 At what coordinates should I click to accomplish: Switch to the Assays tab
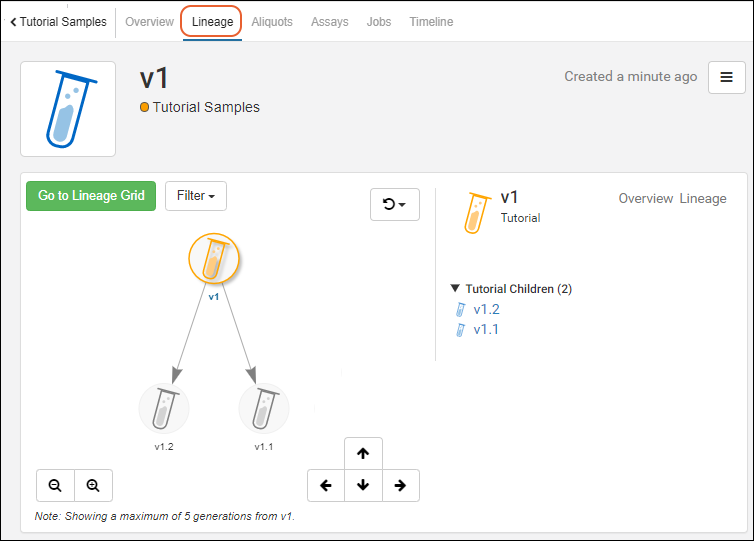coord(330,22)
